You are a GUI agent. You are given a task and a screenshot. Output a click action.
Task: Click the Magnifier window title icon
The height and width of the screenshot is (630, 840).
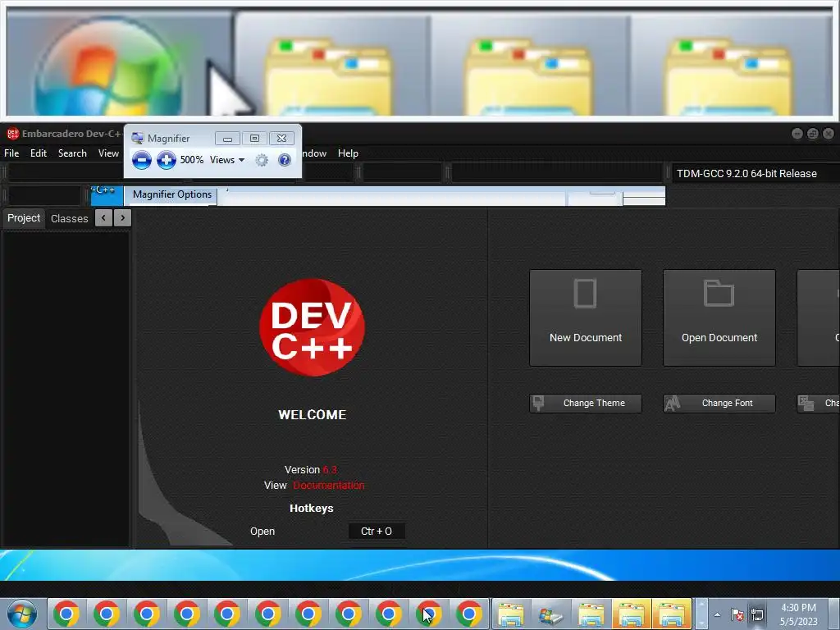138,138
